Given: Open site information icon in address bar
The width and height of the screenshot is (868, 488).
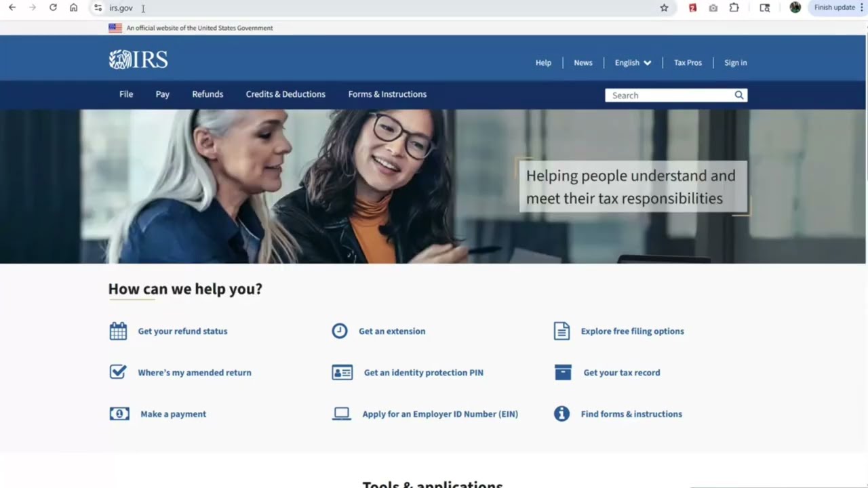Looking at the screenshot, I should [98, 7].
